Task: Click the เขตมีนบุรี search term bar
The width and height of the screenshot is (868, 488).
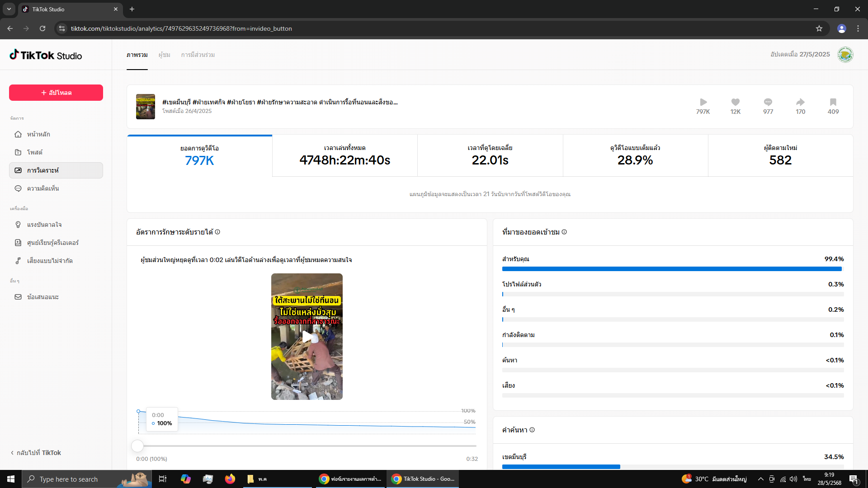Action: (x=673, y=466)
